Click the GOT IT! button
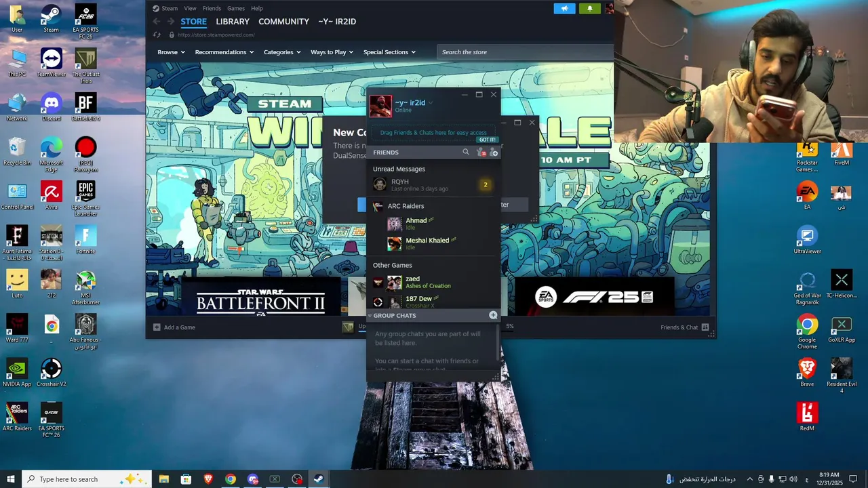The height and width of the screenshot is (488, 868). (x=488, y=140)
